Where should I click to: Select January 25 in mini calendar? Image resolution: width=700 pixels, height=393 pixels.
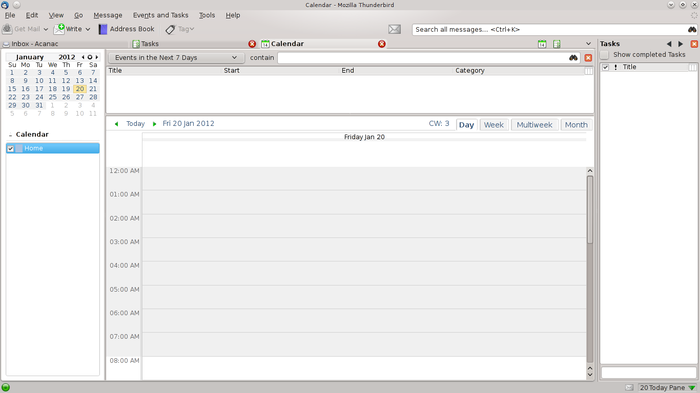point(52,97)
